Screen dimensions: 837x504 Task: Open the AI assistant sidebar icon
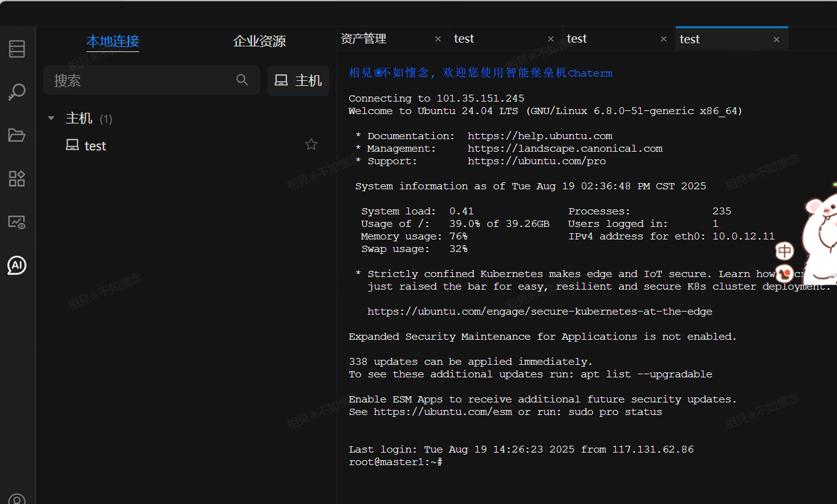[x=17, y=265]
